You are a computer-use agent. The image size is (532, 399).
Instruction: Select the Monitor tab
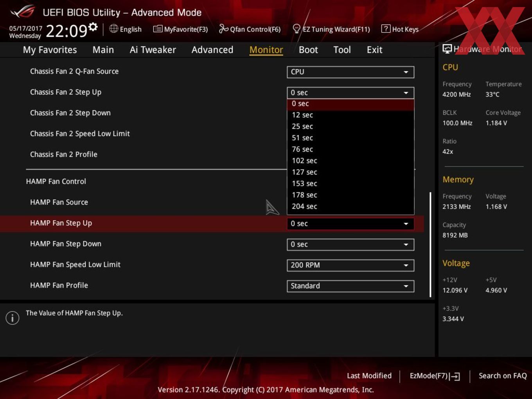266,50
